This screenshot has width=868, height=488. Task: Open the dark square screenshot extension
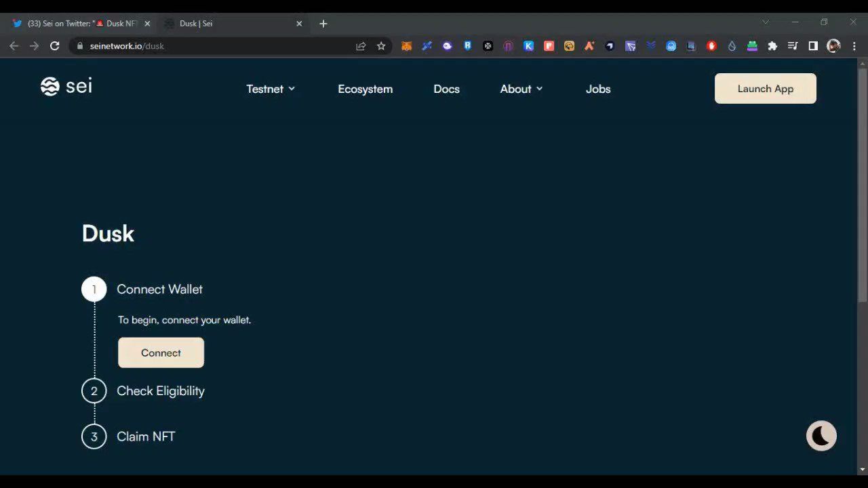pyautogui.click(x=691, y=46)
